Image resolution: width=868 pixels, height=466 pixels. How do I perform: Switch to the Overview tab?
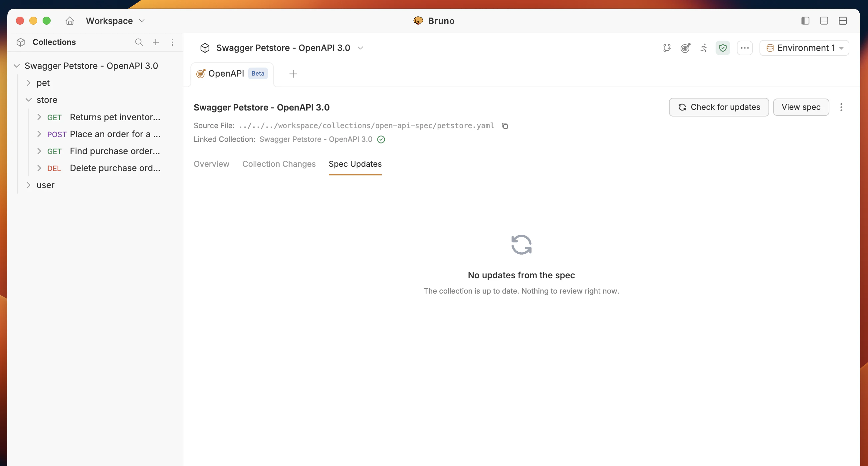pos(211,164)
